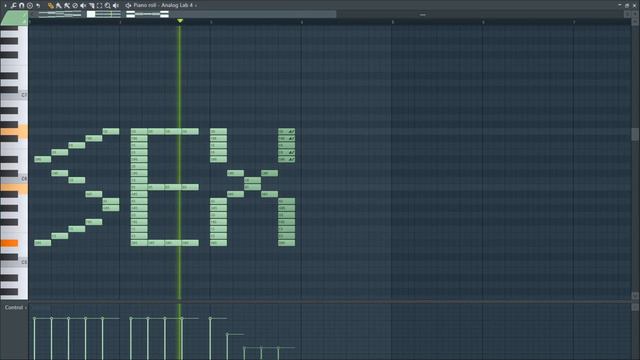Click the bright orange highlighted piano key
Screen dimensions: 640x360
coord(9,243)
